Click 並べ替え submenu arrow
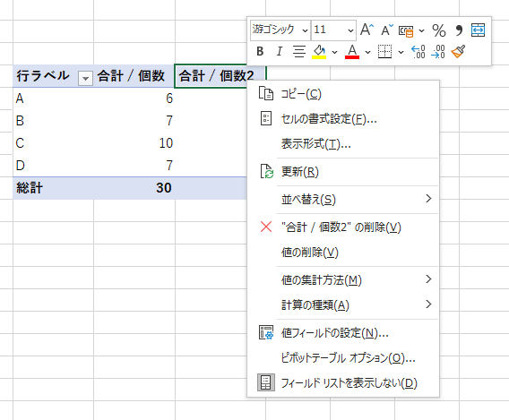 click(x=428, y=199)
